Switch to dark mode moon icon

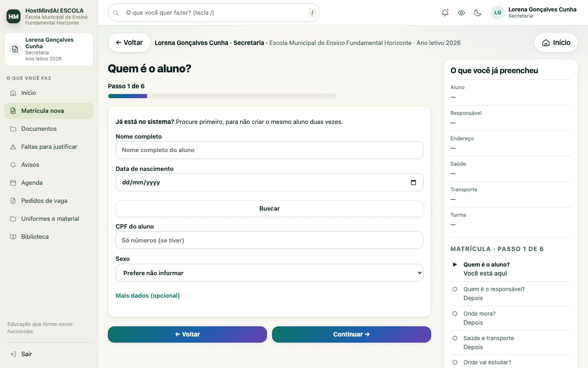478,13
